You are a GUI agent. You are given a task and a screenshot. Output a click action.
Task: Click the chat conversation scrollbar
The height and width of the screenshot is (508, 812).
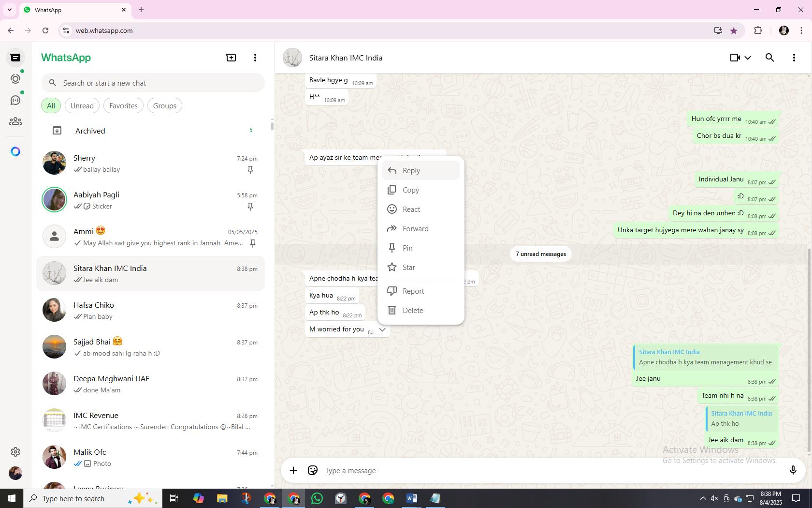pos(809,351)
